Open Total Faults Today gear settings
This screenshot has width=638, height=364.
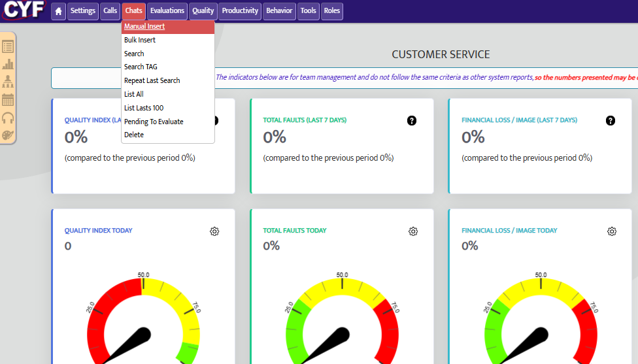coord(413,231)
